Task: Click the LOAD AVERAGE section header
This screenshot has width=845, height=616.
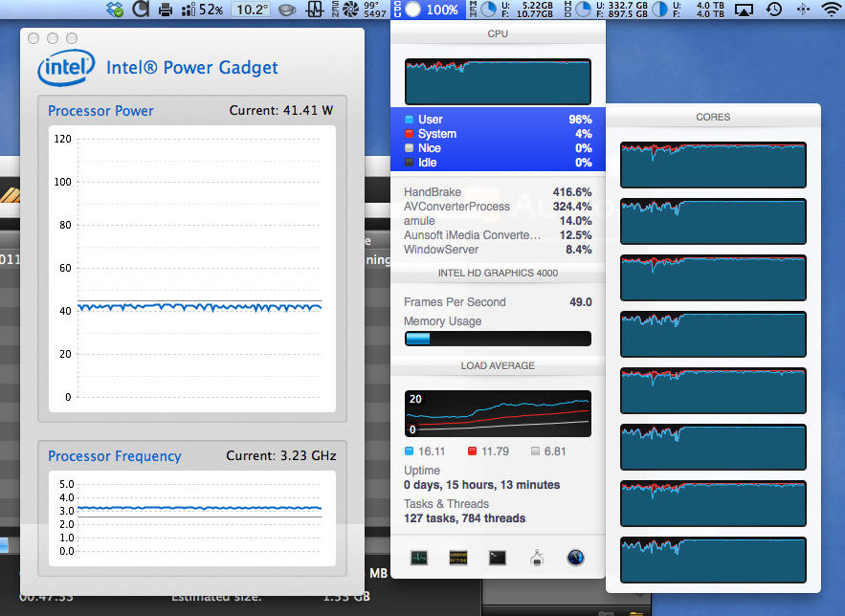Action: click(498, 365)
